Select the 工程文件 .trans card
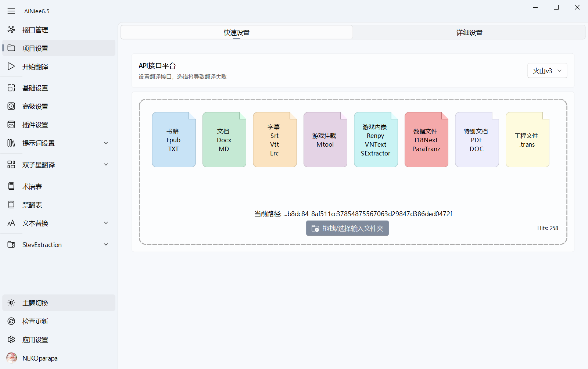 [527, 140]
